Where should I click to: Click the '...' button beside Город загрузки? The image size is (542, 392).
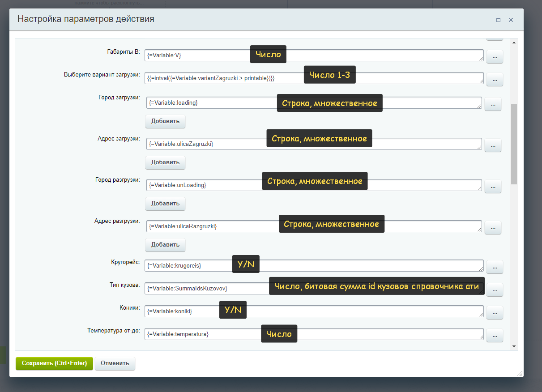tap(493, 104)
